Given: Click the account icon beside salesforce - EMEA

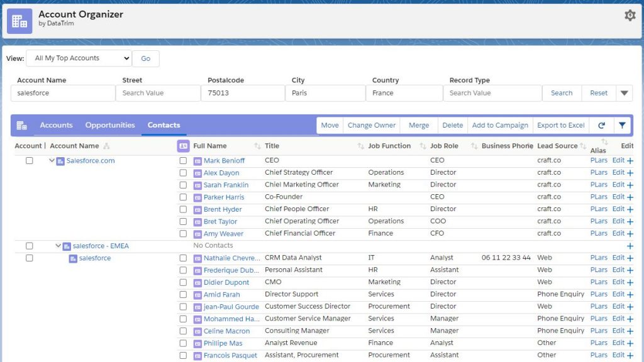Looking at the screenshot, I should tap(67, 246).
